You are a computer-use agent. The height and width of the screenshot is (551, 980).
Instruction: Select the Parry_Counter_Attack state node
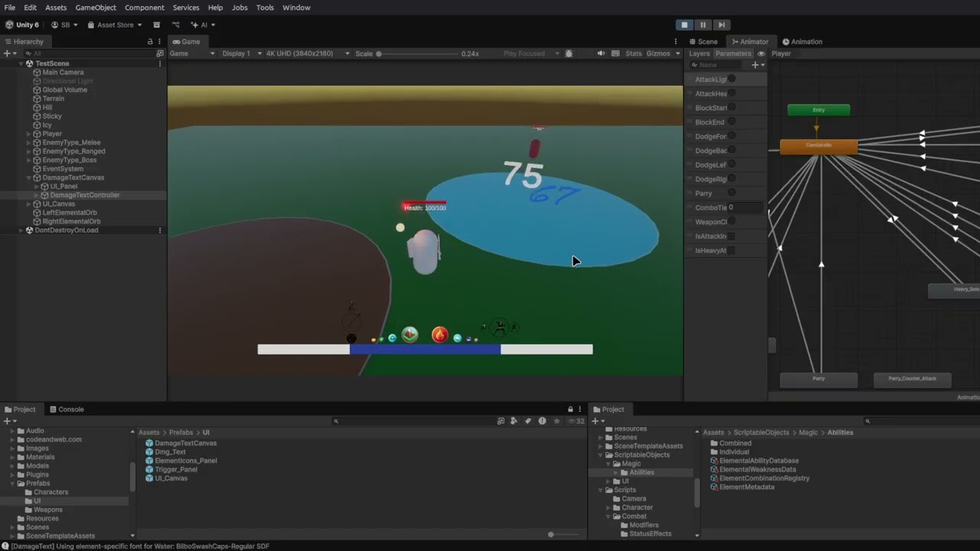click(x=913, y=379)
